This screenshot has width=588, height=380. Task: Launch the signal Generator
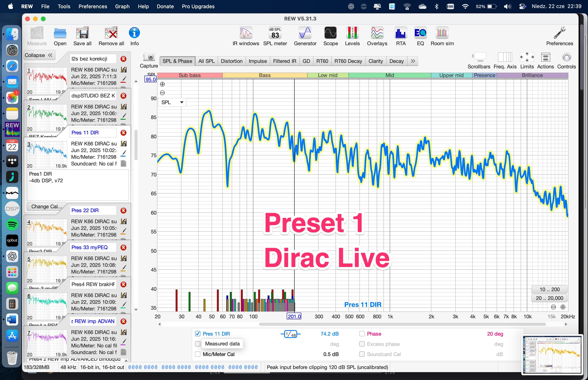[305, 36]
